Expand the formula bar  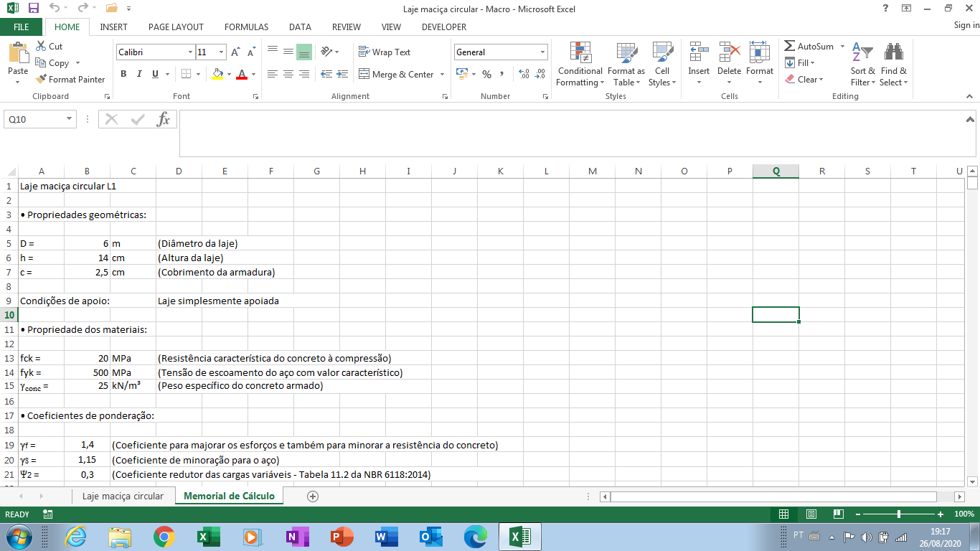pyautogui.click(x=970, y=120)
